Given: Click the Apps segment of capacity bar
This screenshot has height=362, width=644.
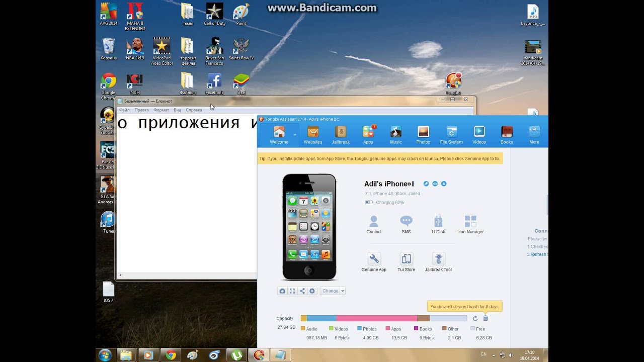Looking at the screenshot, I should coord(377,318).
